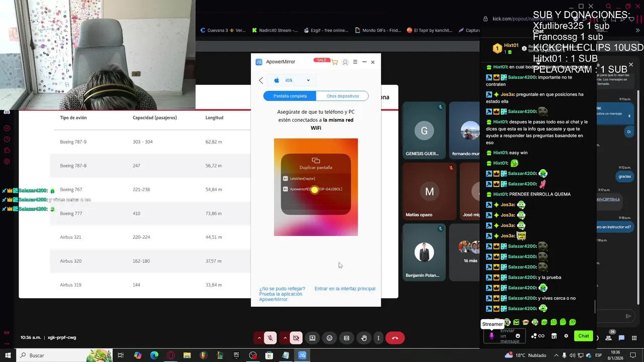
Task: Click the green Chat send button
Action: 583,336
